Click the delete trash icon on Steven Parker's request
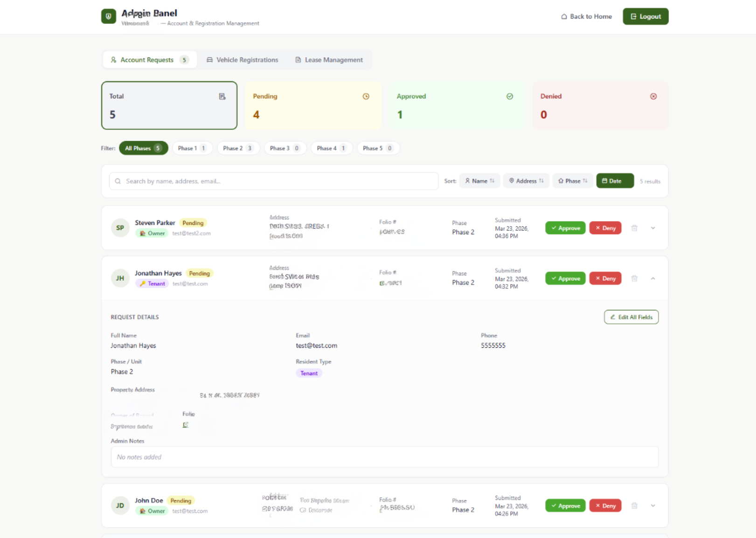The image size is (756, 538). [x=634, y=228]
